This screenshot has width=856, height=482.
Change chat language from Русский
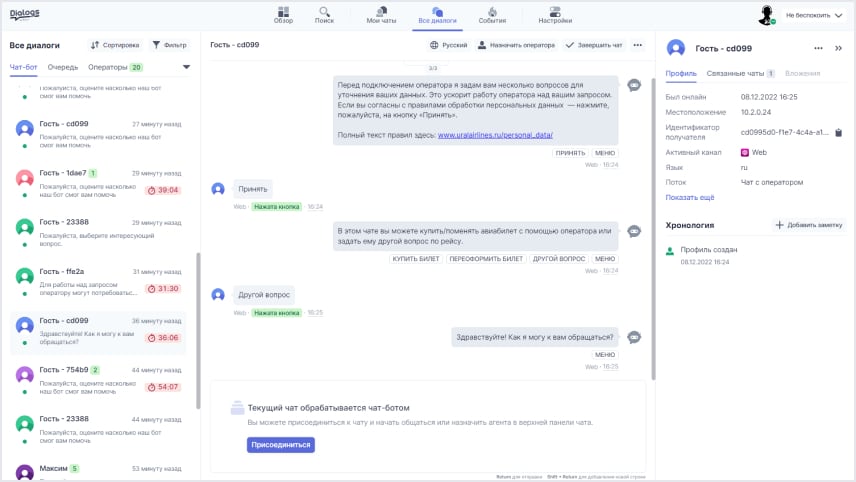449,45
